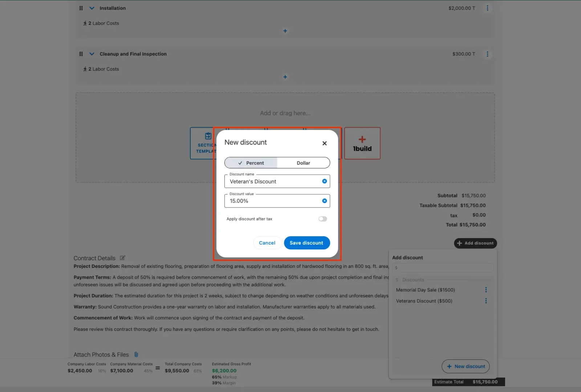Screen dimensions: 581x392
Task: Click the paperclip attach files icon
Action: [x=136, y=355]
